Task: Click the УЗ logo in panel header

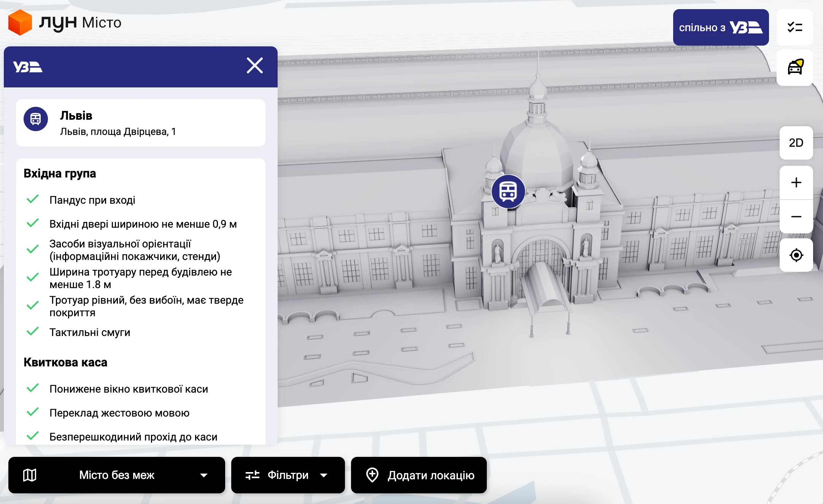Action: click(x=27, y=67)
